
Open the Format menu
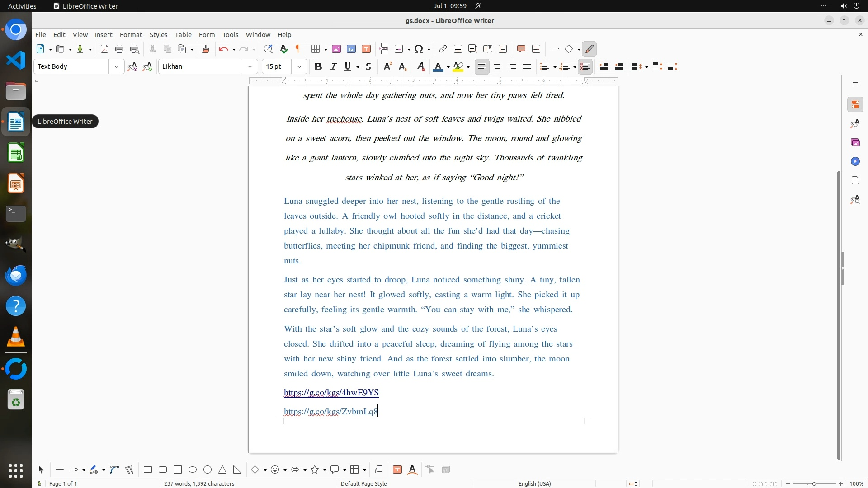[131, 34]
